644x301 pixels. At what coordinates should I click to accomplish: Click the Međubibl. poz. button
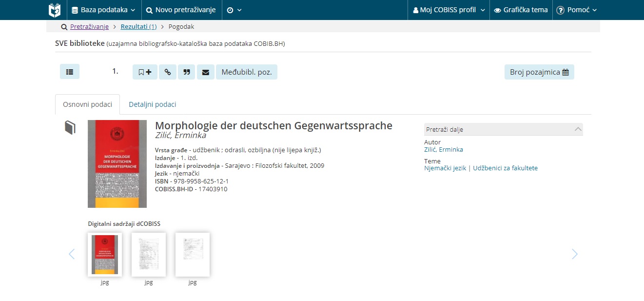tap(246, 72)
